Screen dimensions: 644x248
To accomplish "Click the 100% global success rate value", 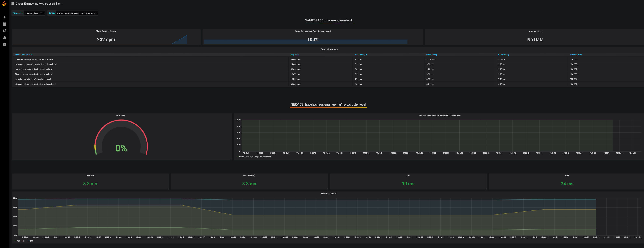I will tap(312, 39).
